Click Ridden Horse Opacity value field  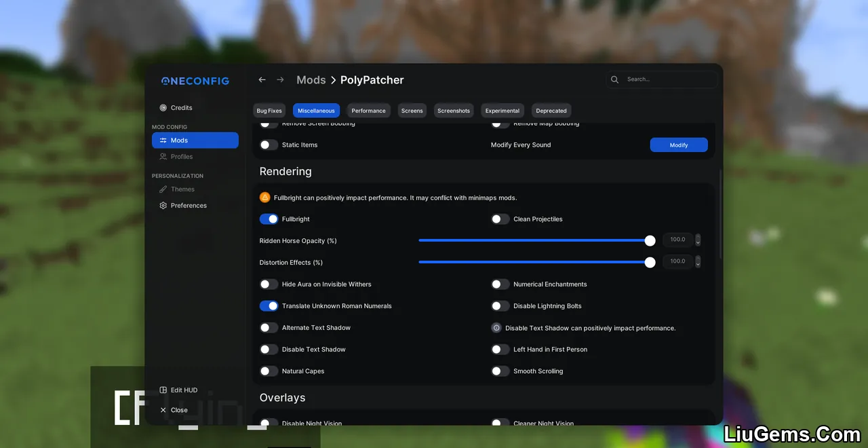(677, 240)
